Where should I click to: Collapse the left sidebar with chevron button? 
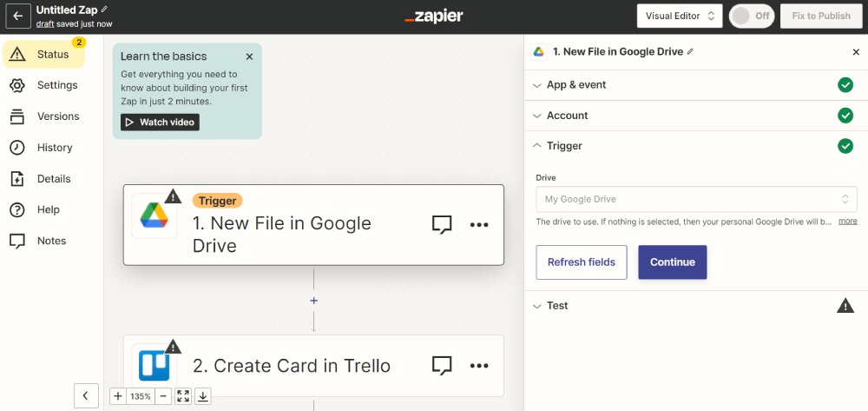click(86, 395)
